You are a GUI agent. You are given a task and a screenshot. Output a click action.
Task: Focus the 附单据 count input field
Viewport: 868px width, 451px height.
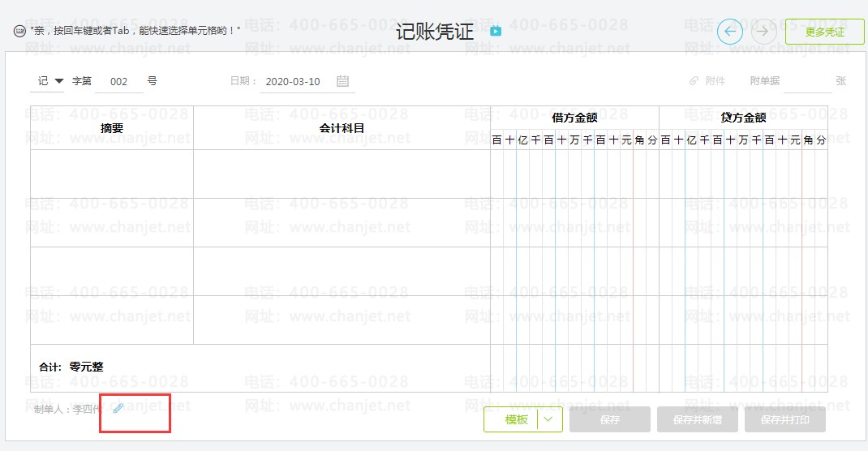pyautogui.click(x=808, y=81)
